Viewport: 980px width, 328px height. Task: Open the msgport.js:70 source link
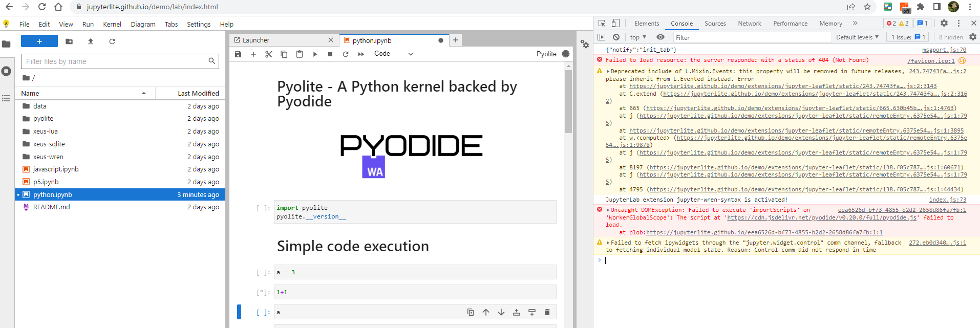pyautogui.click(x=944, y=50)
